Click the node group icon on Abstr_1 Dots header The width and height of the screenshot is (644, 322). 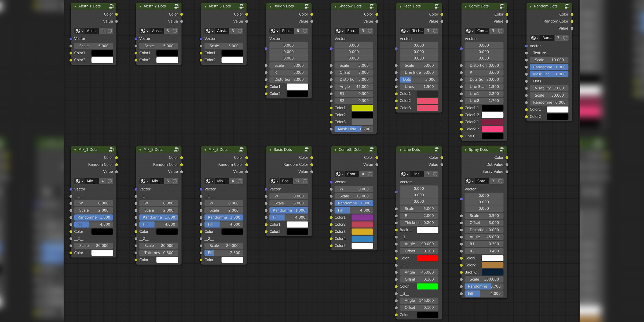pyautogui.click(x=111, y=6)
